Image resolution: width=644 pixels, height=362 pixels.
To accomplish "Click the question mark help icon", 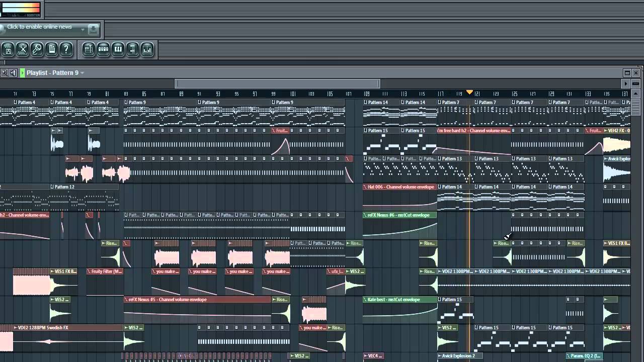I will tap(66, 49).
